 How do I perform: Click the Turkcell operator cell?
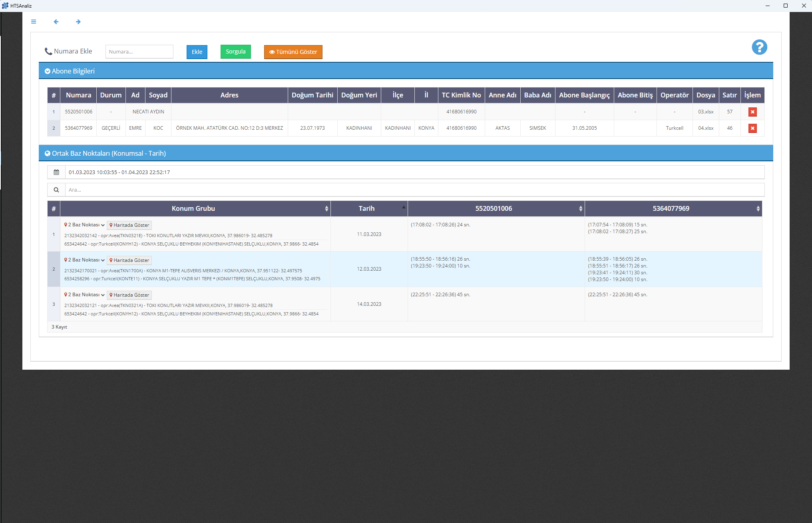point(675,128)
